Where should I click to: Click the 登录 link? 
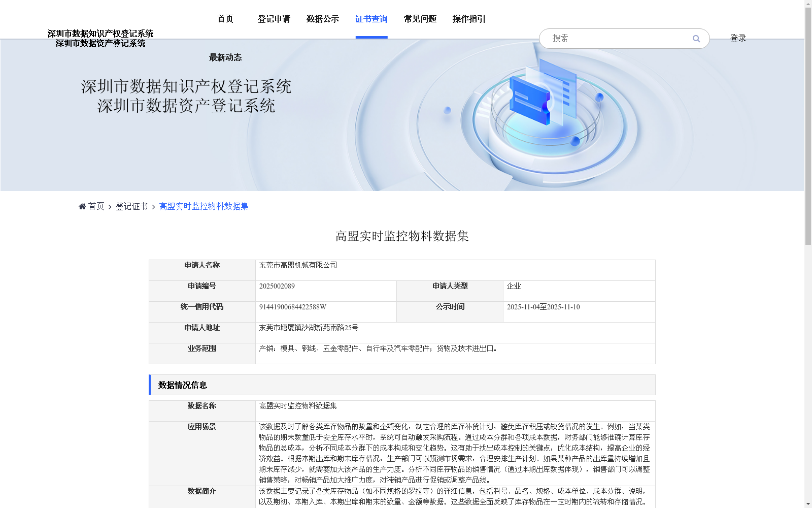pyautogui.click(x=738, y=38)
